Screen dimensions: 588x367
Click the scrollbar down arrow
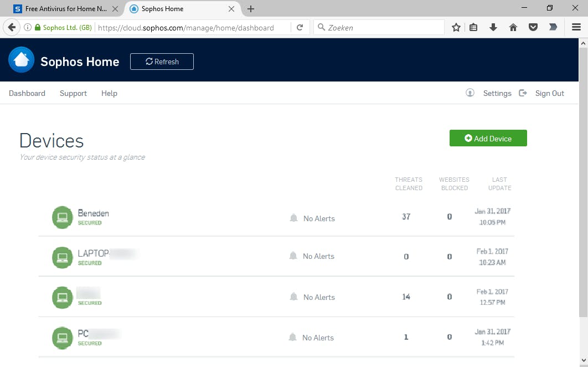click(583, 360)
